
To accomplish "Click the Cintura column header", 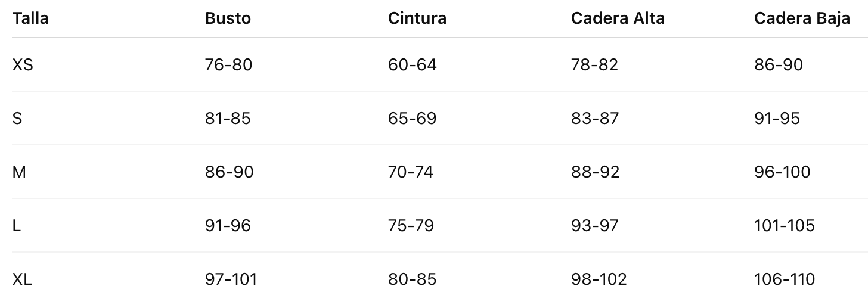I will (x=417, y=18).
